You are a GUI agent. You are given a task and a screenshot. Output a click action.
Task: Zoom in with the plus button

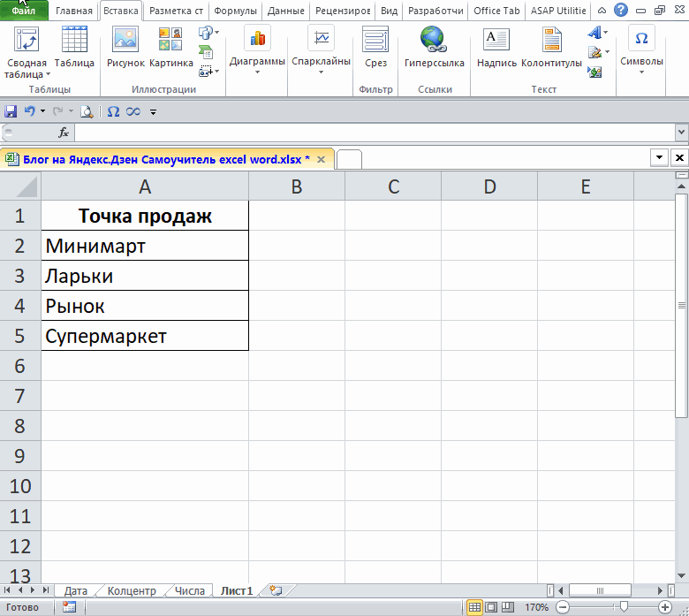(665, 607)
